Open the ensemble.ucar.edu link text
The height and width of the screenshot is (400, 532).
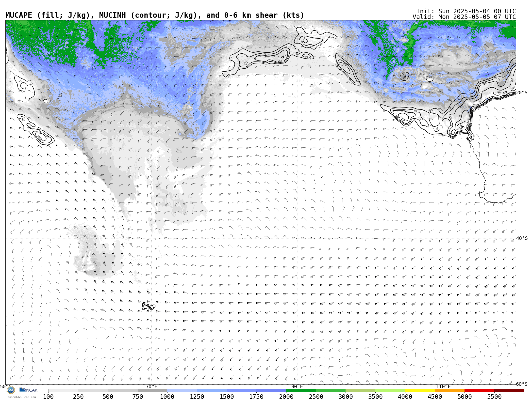(22, 397)
